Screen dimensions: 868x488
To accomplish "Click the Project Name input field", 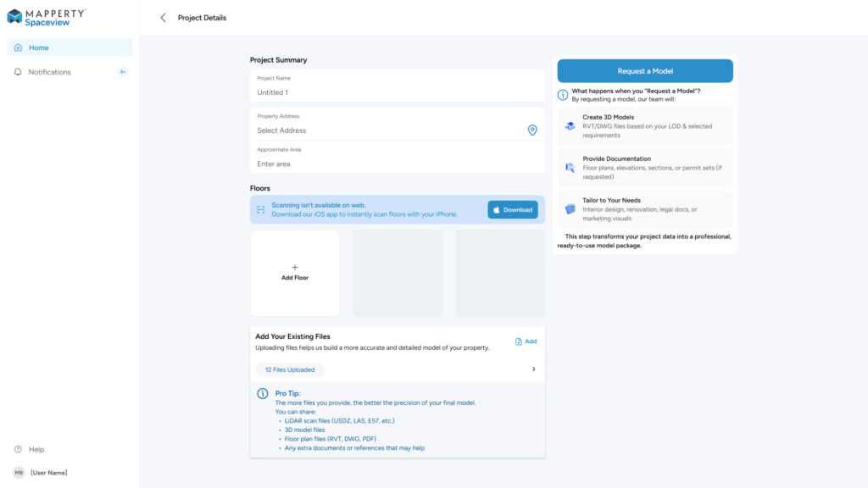I will click(397, 92).
